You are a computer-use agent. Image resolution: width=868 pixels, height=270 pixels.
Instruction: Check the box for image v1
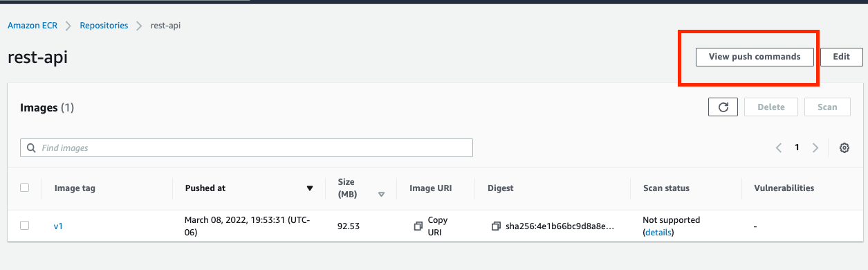tap(25, 226)
